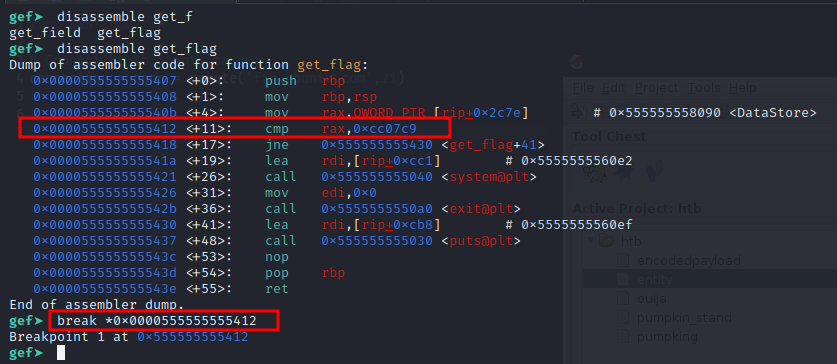Open the Project menu
The height and width of the screenshot is (364, 837).
coord(657,88)
